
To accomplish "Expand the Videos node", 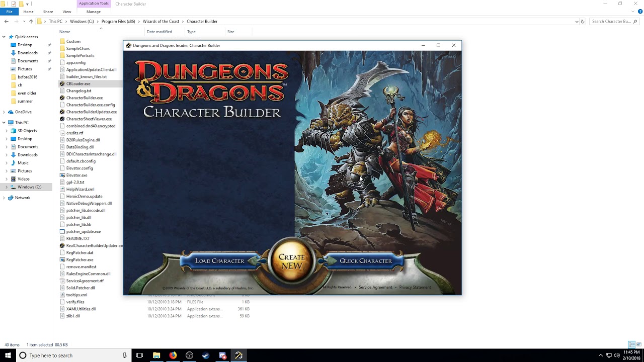I will click(7, 179).
